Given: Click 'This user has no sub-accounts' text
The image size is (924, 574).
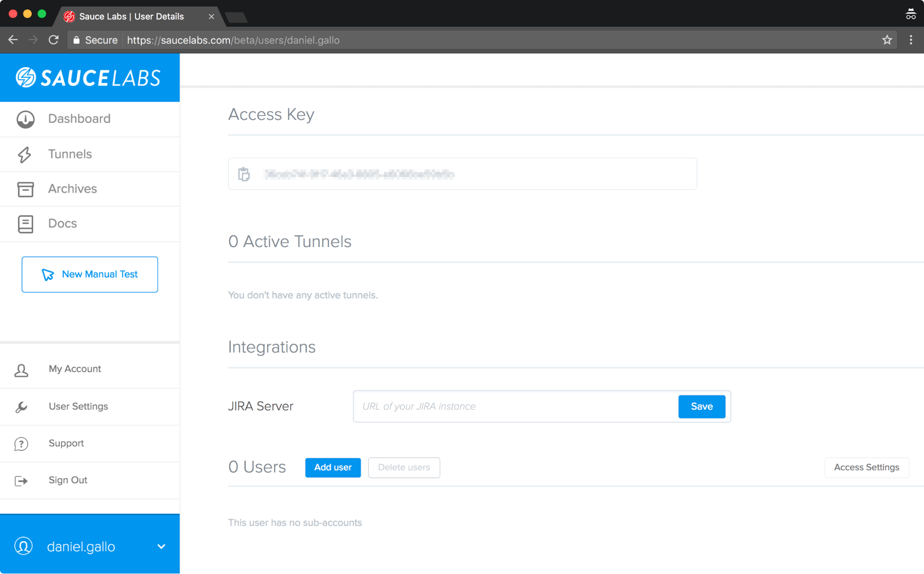Looking at the screenshot, I should [x=295, y=523].
